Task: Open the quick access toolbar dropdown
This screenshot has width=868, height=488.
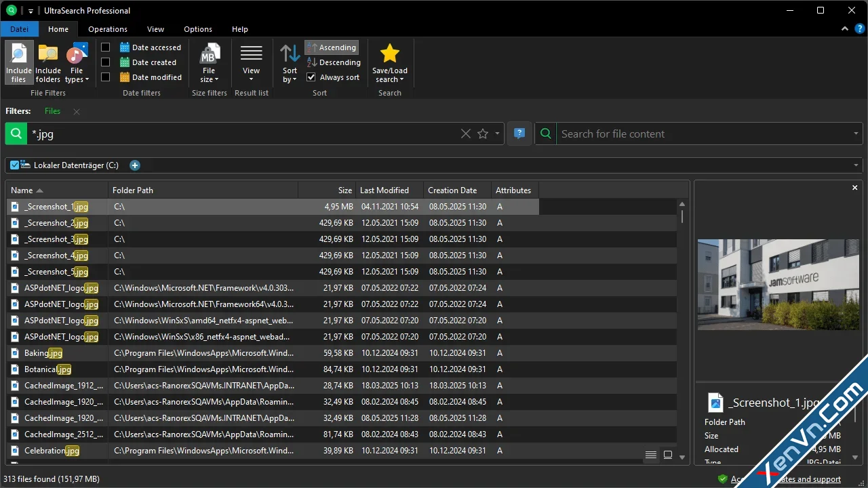Action: pyautogui.click(x=31, y=11)
